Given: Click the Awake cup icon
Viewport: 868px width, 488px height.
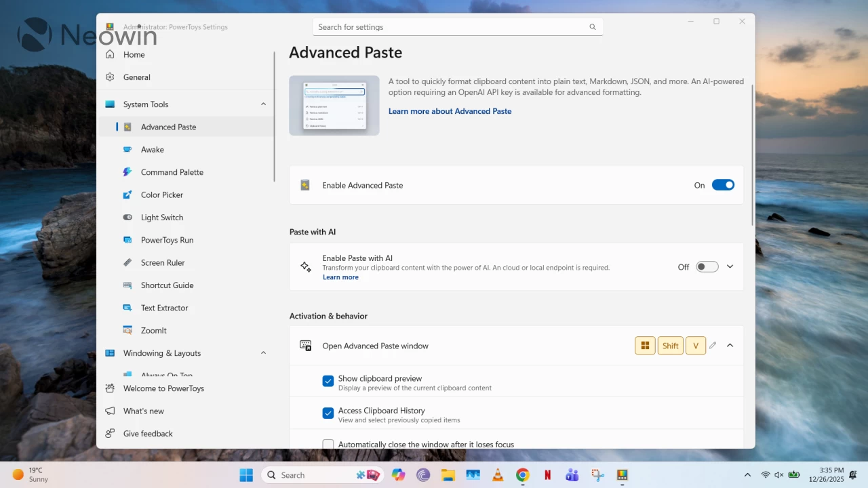Looking at the screenshot, I should point(127,150).
